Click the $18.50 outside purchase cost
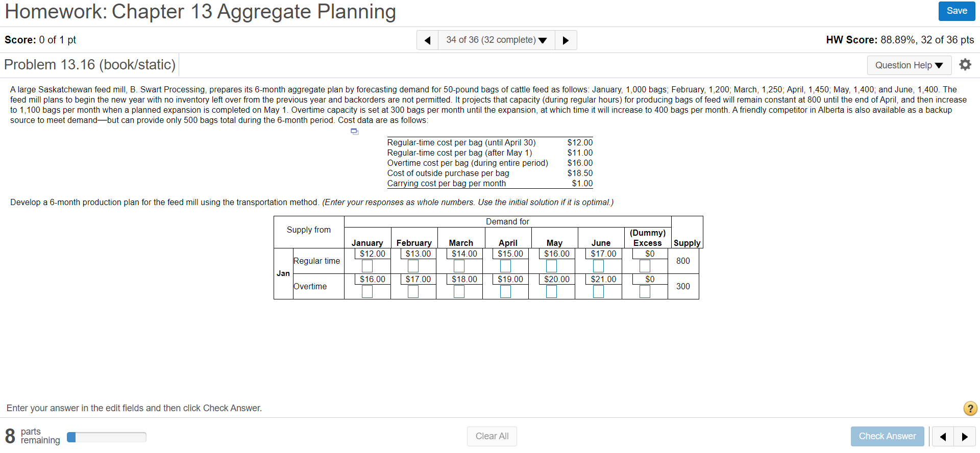 tap(580, 173)
